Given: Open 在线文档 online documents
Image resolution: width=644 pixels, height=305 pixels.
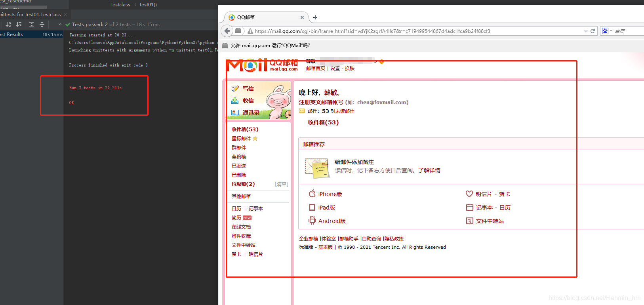Looking at the screenshot, I should [241, 227].
